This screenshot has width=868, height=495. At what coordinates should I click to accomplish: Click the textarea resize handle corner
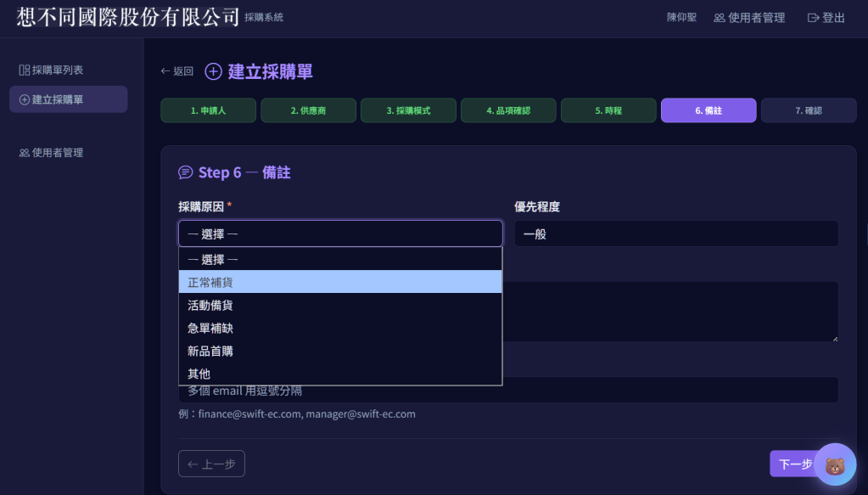[835, 338]
